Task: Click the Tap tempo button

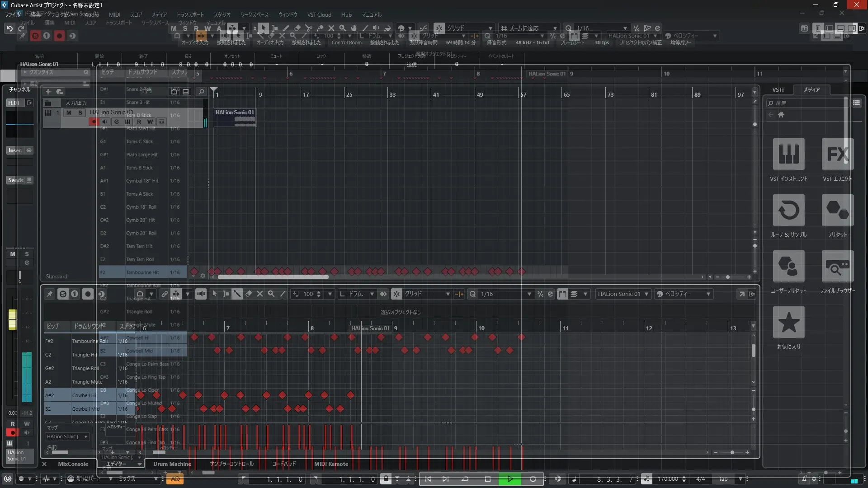Action: [x=723, y=479]
